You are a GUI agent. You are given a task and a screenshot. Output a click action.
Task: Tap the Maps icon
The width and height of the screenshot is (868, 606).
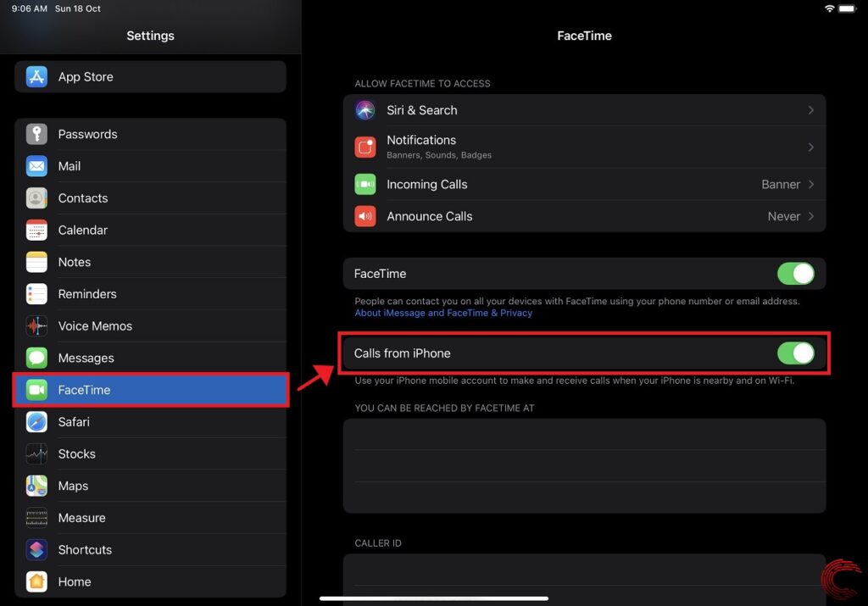36,486
